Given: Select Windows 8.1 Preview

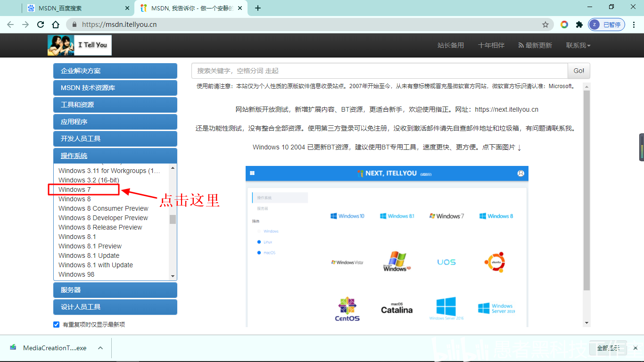Looking at the screenshot, I should 90,246.
